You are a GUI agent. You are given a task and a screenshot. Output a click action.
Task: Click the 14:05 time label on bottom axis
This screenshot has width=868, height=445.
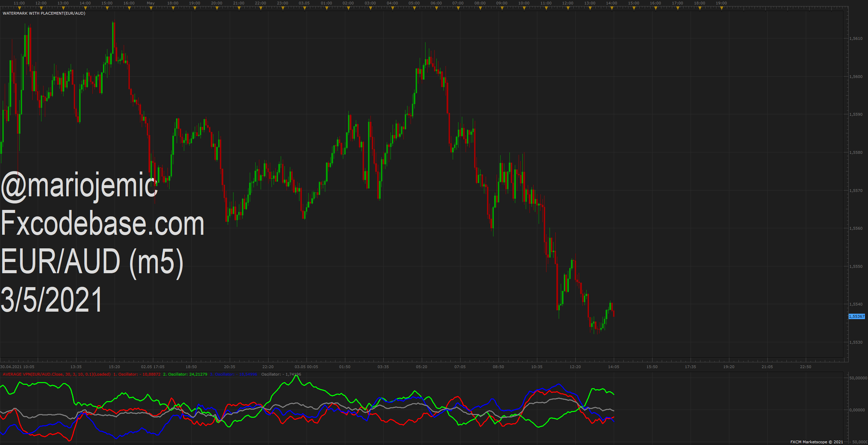(x=613, y=367)
